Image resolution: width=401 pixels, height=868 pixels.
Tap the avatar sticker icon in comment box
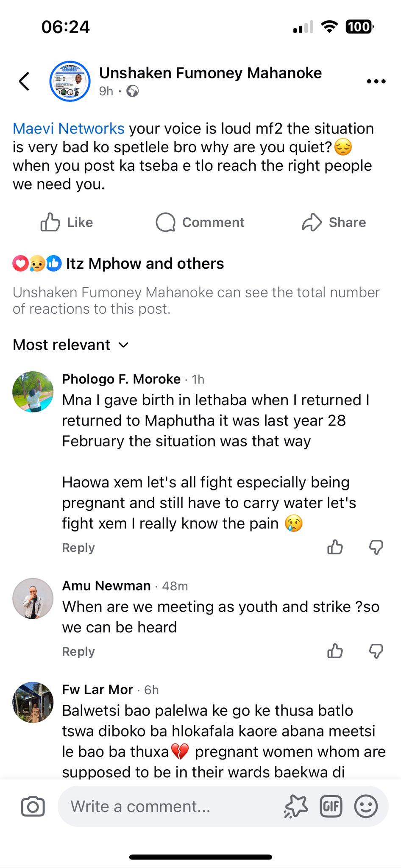click(296, 807)
